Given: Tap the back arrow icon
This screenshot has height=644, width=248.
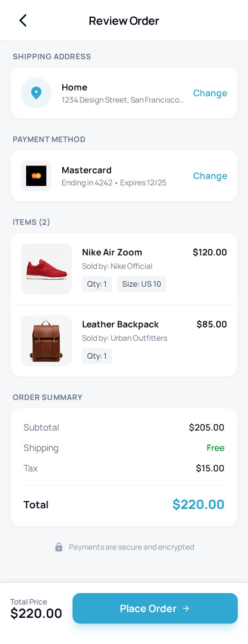Looking at the screenshot, I should pyautogui.click(x=23, y=20).
